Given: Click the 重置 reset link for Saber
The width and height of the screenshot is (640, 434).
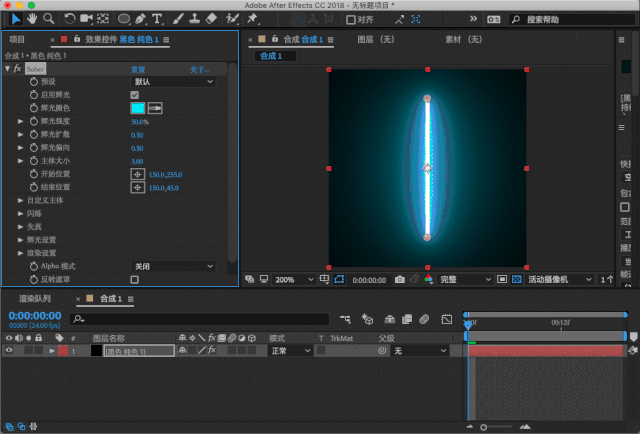Looking at the screenshot, I should (x=139, y=68).
